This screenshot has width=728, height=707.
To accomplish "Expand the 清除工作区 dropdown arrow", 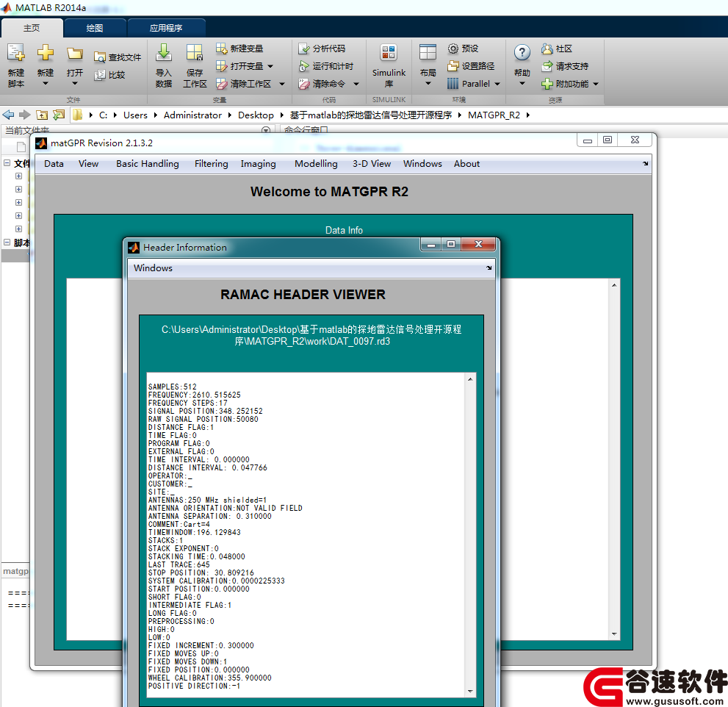I will [x=282, y=84].
